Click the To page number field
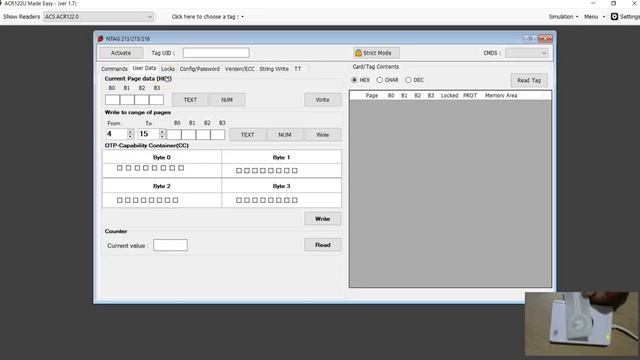 pyautogui.click(x=149, y=134)
